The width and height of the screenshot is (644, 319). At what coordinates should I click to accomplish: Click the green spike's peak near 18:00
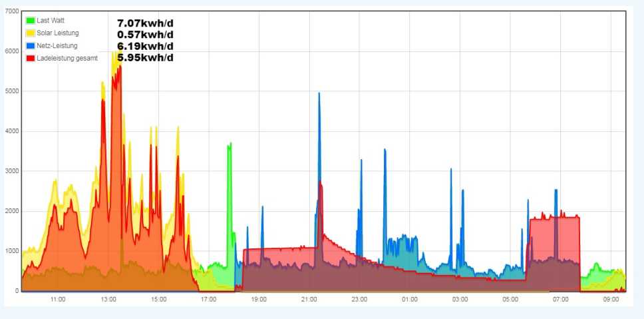(230, 144)
